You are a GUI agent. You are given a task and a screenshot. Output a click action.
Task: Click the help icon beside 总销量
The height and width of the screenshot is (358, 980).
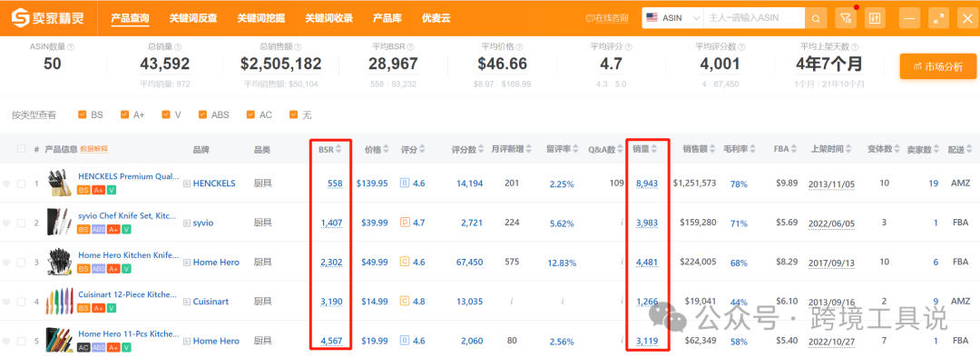[x=178, y=47]
